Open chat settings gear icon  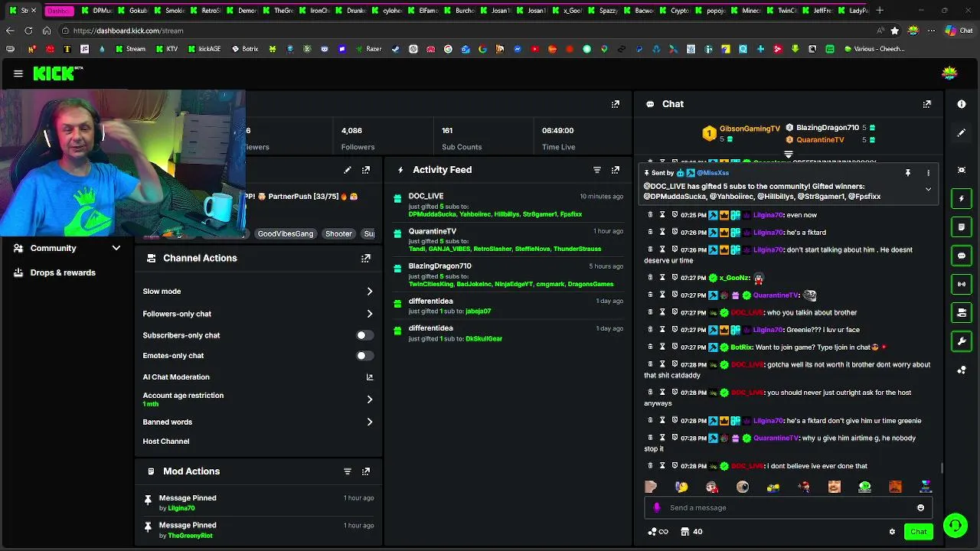click(x=892, y=532)
